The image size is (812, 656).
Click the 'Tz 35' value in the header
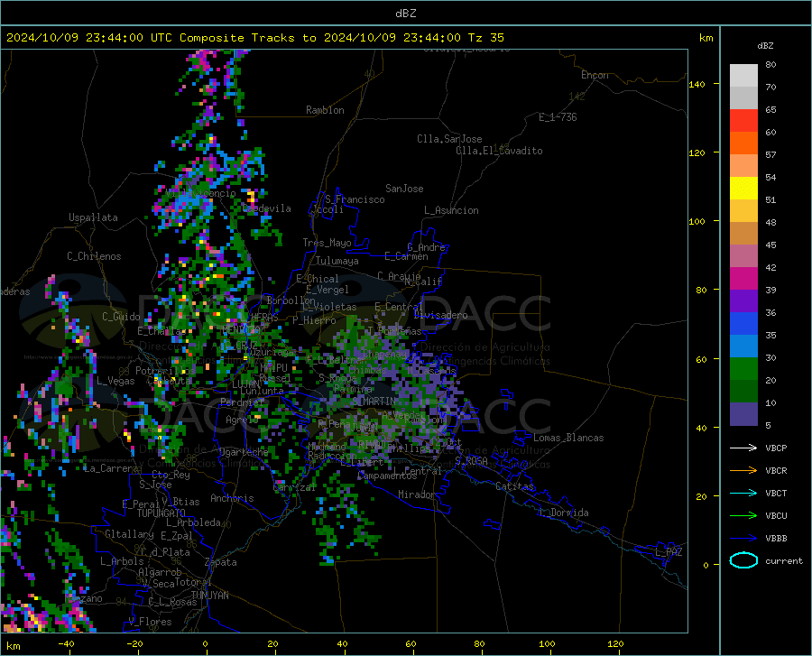pyautogui.click(x=486, y=38)
